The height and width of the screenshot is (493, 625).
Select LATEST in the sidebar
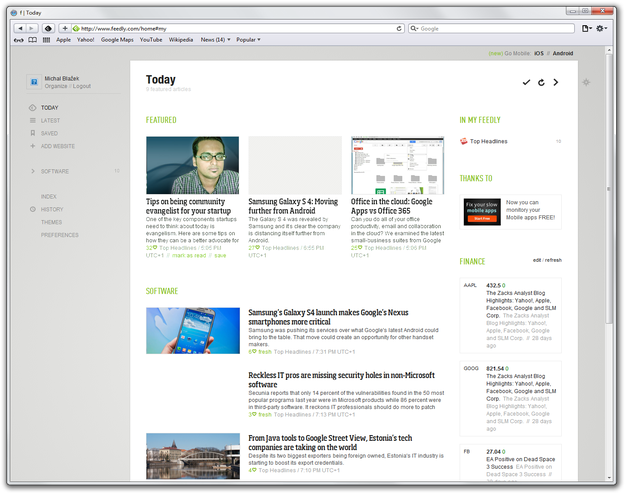(50, 120)
